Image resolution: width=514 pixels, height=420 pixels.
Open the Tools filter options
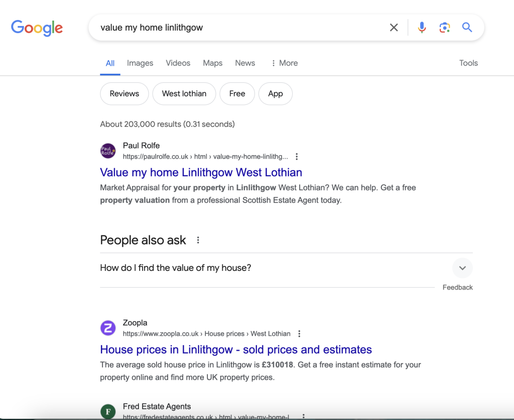point(468,63)
